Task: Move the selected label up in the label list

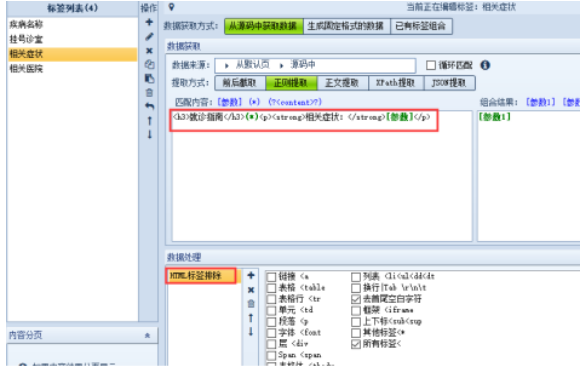Action: point(149,121)
